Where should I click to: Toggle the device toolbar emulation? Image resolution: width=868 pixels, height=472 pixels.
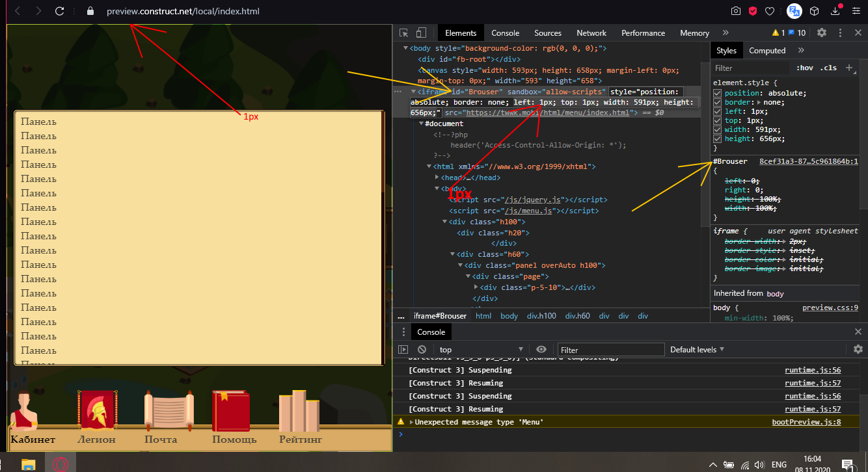pos(421,33)
